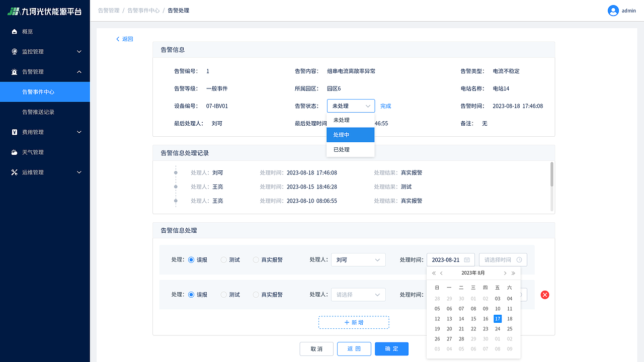Screen dimensions: 644x362
Task: Navigate to 告警事件中心 via breadcrumb
Action: tap(143, 10)
